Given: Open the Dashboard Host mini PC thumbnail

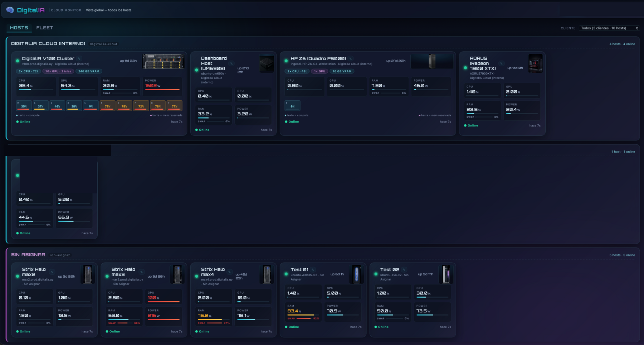Looking at the screenshot, I should tap(267, 64).
